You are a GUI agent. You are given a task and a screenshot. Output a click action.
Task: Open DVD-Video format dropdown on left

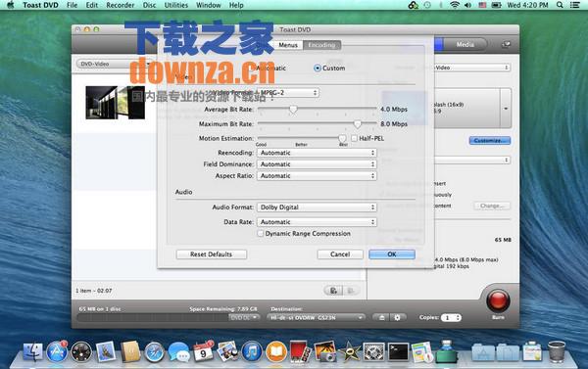115,64
